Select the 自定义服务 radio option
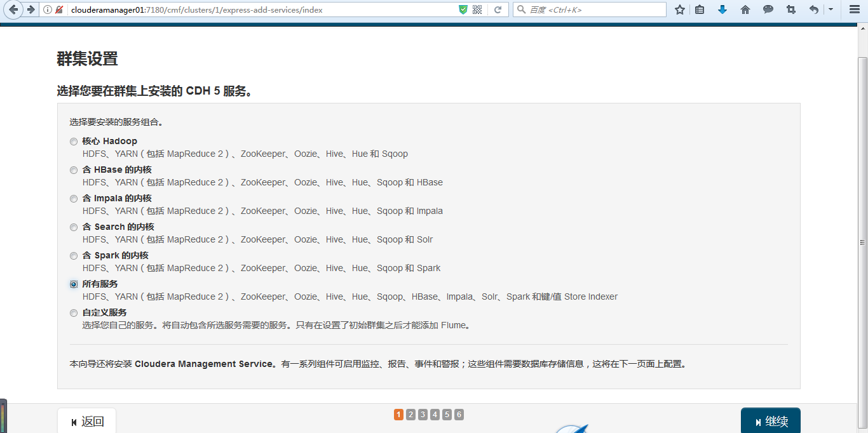The width and height of the screenshot is (868, 433). [74, 313]
